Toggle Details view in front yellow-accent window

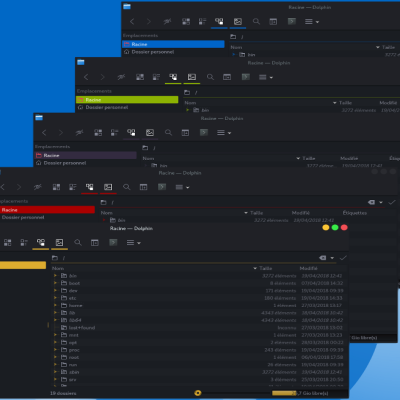tap(41, 243)
